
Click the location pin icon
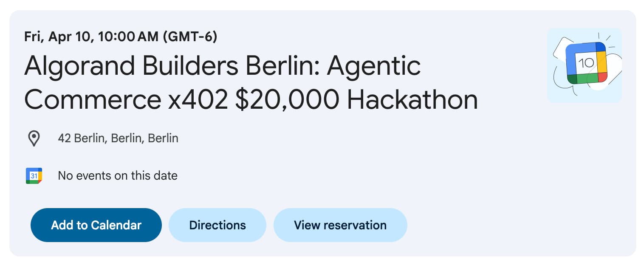click(34, 138)
